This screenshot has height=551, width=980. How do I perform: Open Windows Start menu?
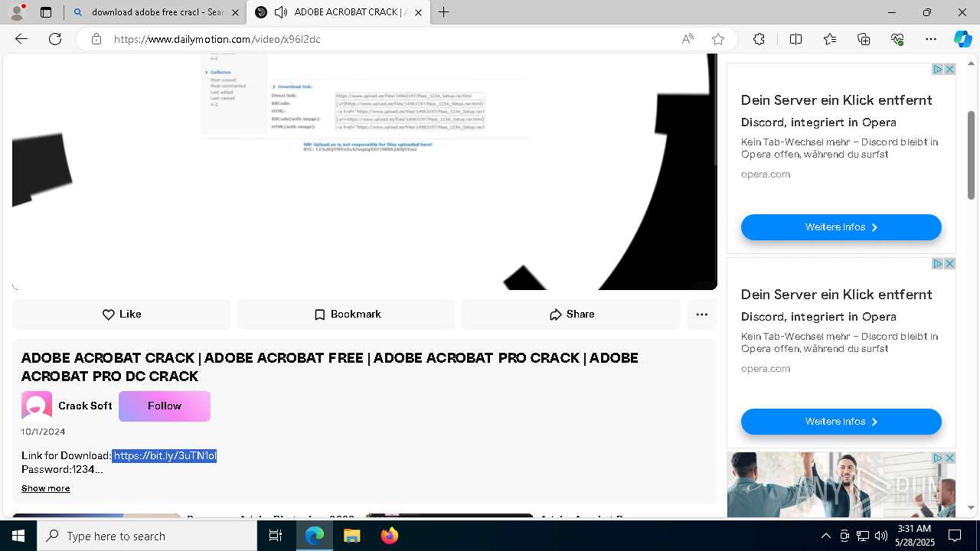18,536
